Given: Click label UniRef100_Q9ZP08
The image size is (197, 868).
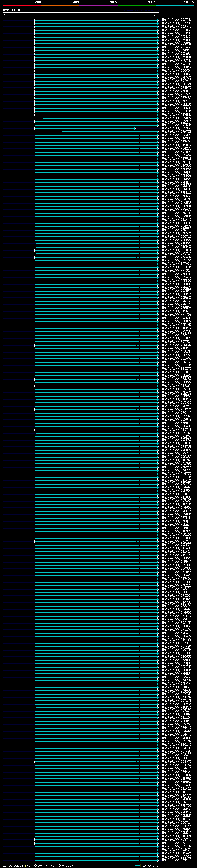Looking at the screenshot, I should (177, 436).
